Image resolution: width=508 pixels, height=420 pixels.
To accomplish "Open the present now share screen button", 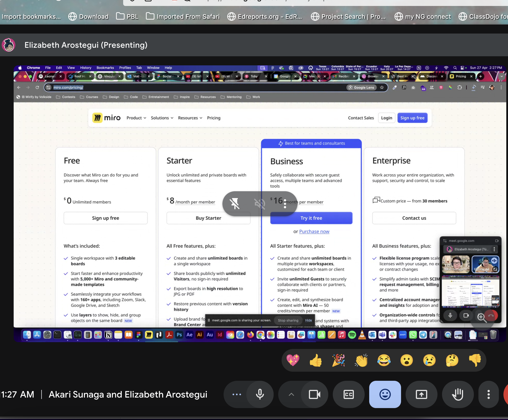I will [422, 394].
